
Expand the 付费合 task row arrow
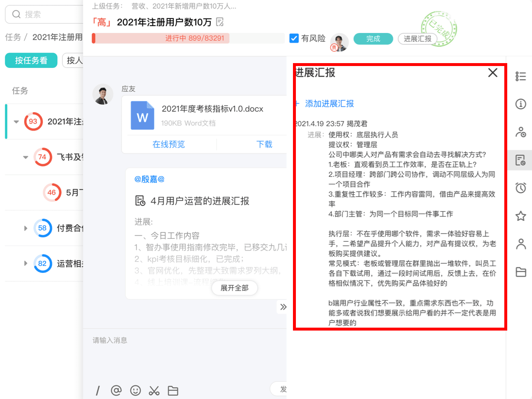pos(25,228)
